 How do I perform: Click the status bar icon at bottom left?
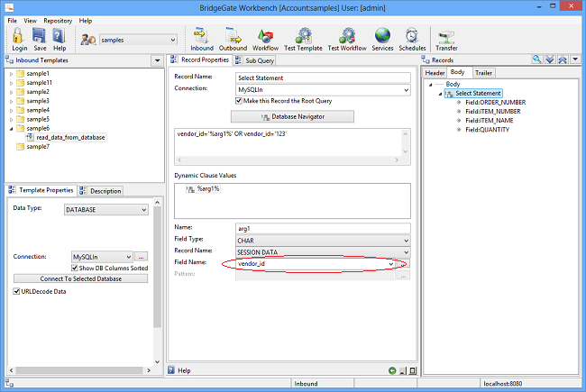(9, 383)
